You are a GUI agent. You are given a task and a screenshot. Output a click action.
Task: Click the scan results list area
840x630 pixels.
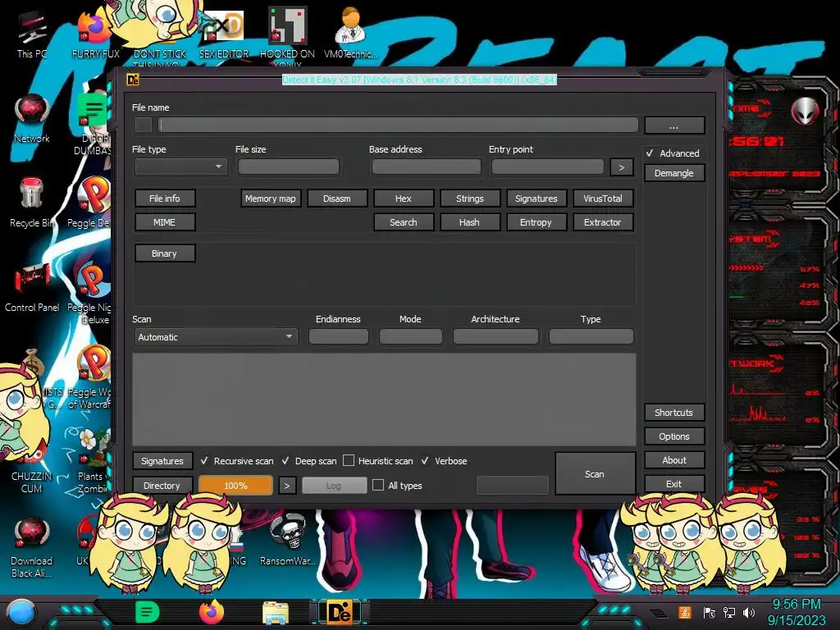pyautogui.click(x=384, y=399)
